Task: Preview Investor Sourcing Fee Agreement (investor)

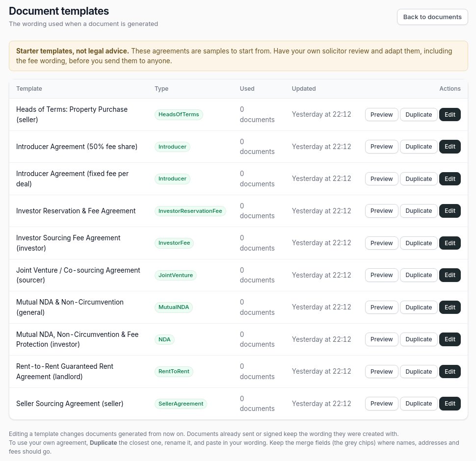Action: pos(382,243)
